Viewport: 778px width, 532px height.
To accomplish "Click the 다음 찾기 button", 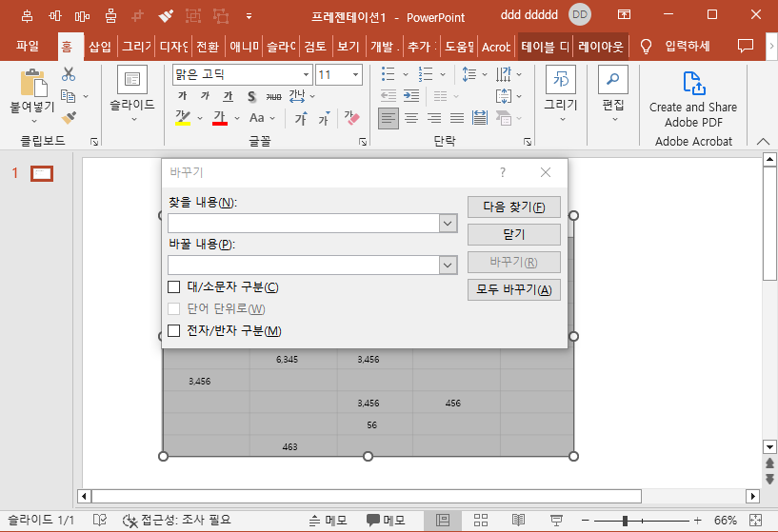I will coord(514,207).
